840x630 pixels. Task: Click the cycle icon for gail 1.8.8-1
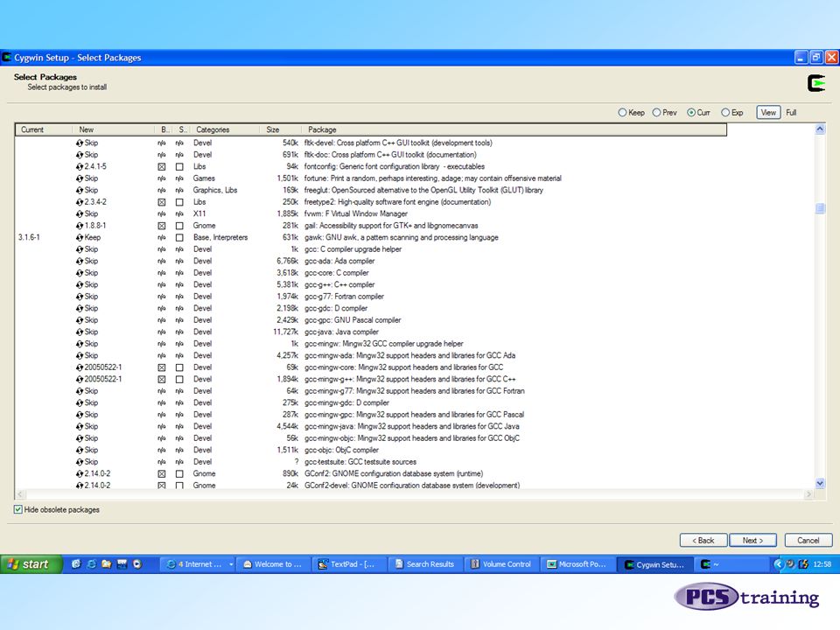pyautogui.click(x=80, y=226)
